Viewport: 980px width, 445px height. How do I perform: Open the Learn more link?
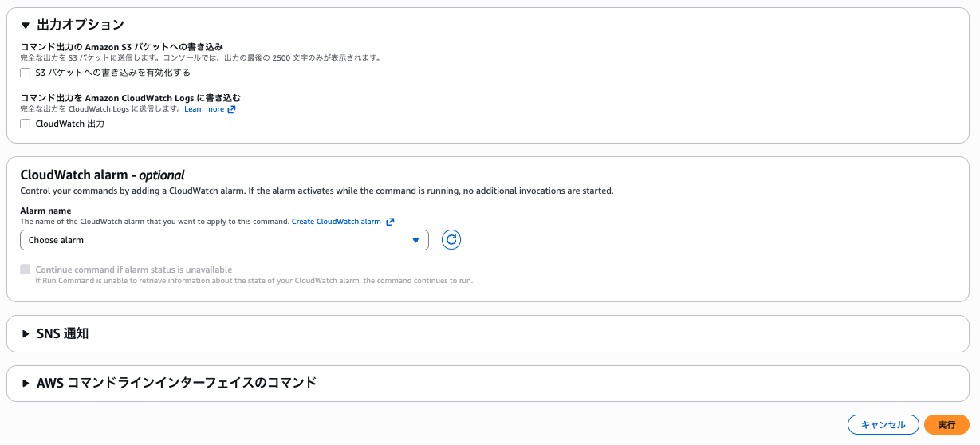click(x=204, y=109)
